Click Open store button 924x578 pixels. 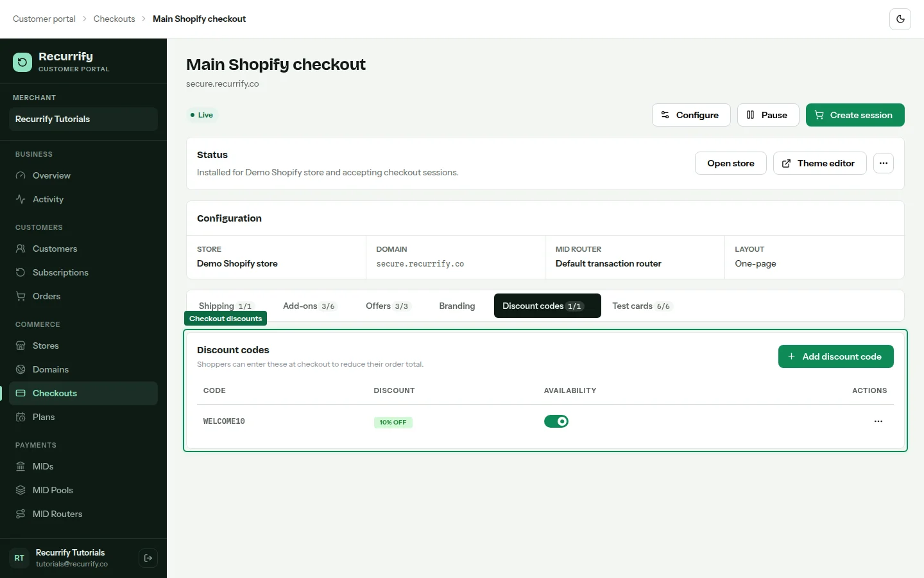pyautogui.click(x=731, y=163)
